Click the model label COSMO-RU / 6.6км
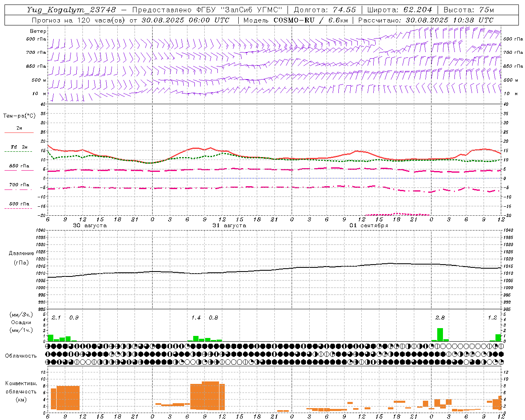Viewport: 525px width, 420px height. point(311,20)
